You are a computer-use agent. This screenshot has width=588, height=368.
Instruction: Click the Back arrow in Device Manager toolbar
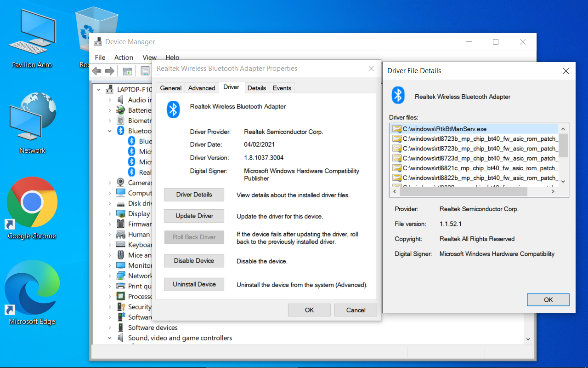tap(96, 71)
